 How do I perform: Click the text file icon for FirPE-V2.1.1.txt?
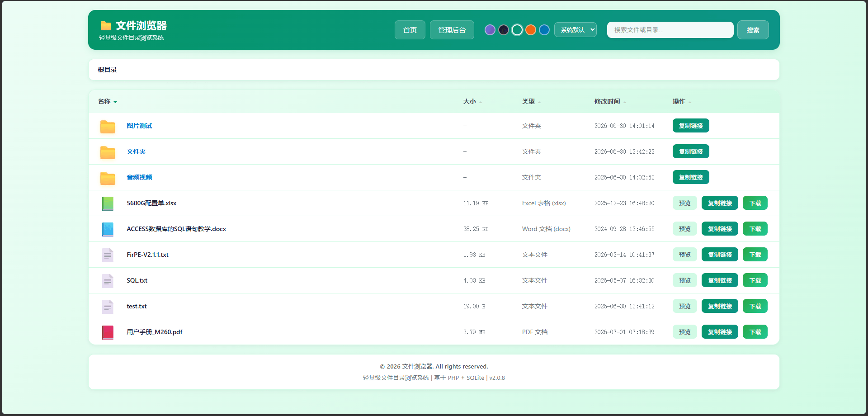(108, 255)
